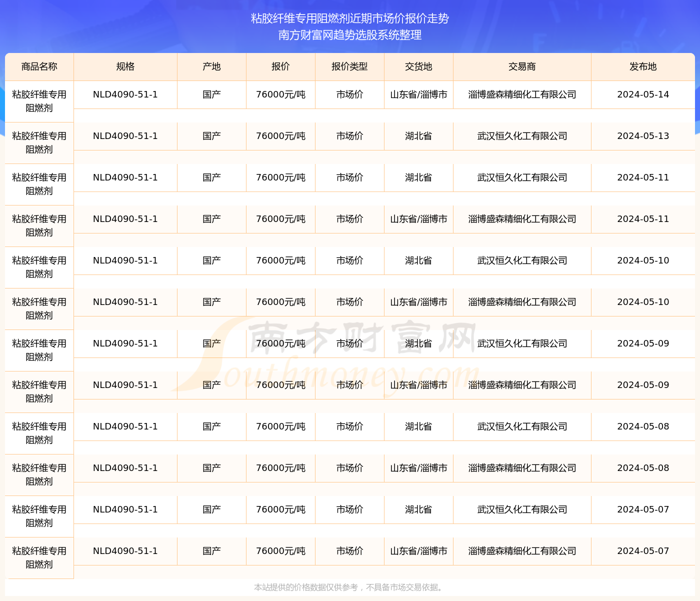This screenshot has height=601, width=700.
Task: Click 2024-05-08 date beside 武汉恒久化工有限公司
Action: click(643, 426)
